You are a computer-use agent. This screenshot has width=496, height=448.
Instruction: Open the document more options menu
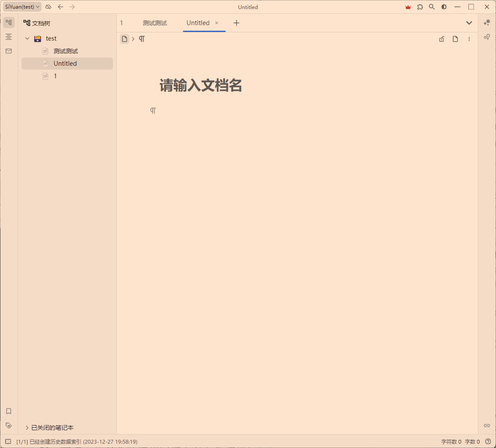point(469,39)
